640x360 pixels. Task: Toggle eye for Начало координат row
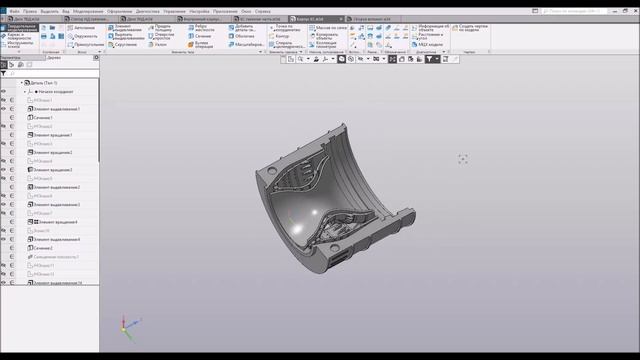4,91
